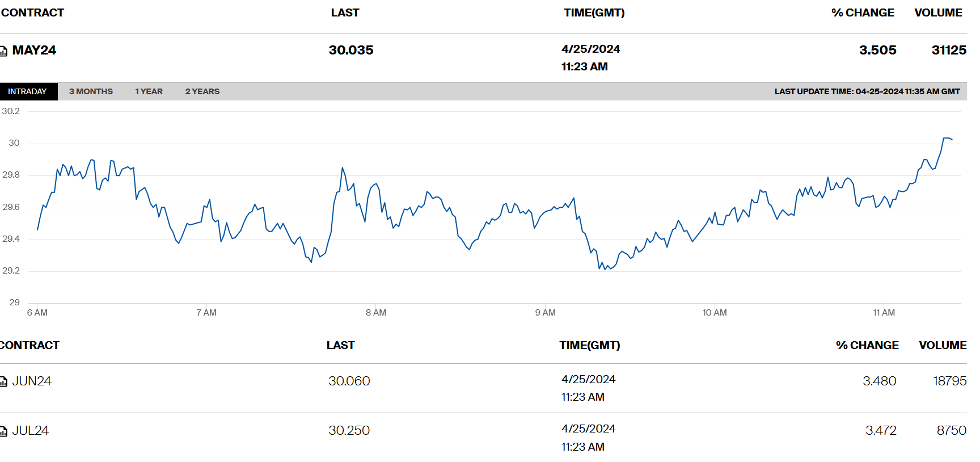Click the JUL24 percent change 3.472
The image size is (980, 462).
click(x=881, y=431)
